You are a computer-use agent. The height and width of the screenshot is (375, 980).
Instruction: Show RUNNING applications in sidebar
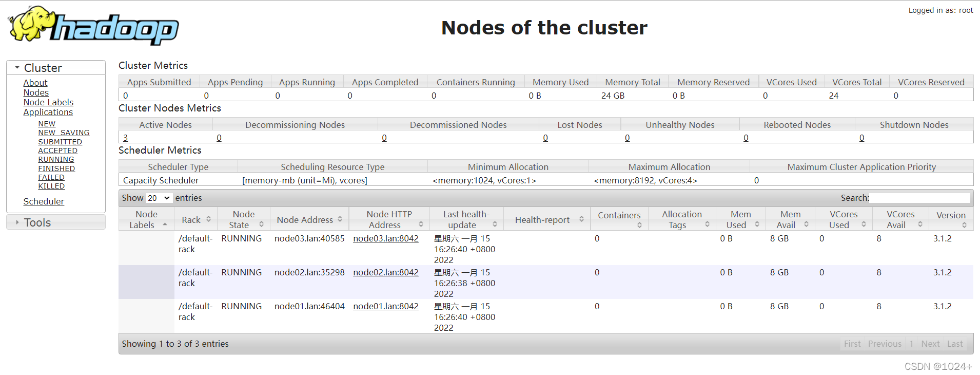click(56, 159)
